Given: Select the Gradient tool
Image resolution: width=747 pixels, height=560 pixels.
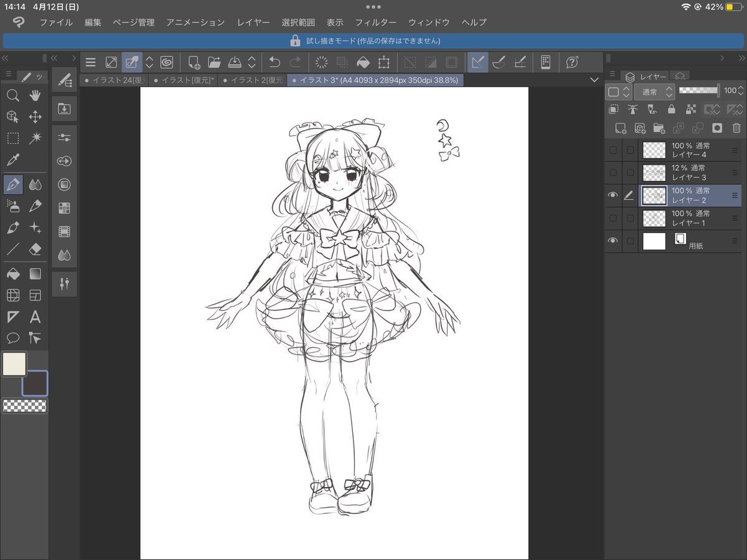Looking at the screenshot, I should (x=35, y=273).
